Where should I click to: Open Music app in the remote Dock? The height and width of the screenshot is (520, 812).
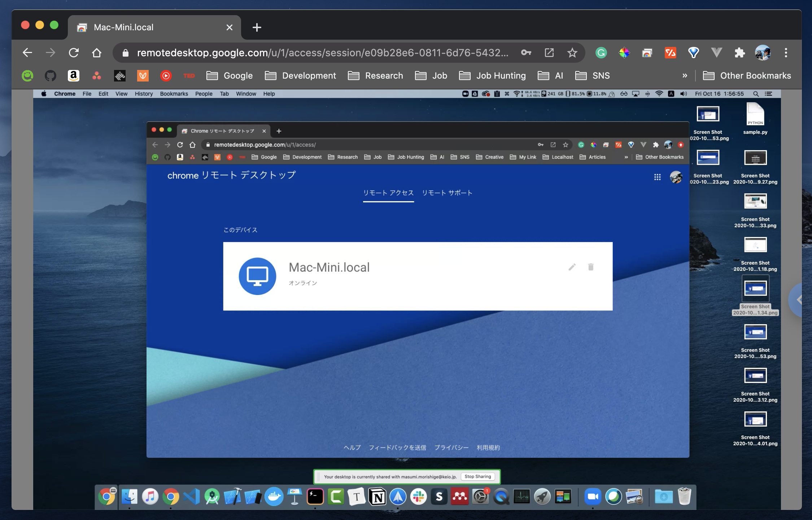coord(150,497)
